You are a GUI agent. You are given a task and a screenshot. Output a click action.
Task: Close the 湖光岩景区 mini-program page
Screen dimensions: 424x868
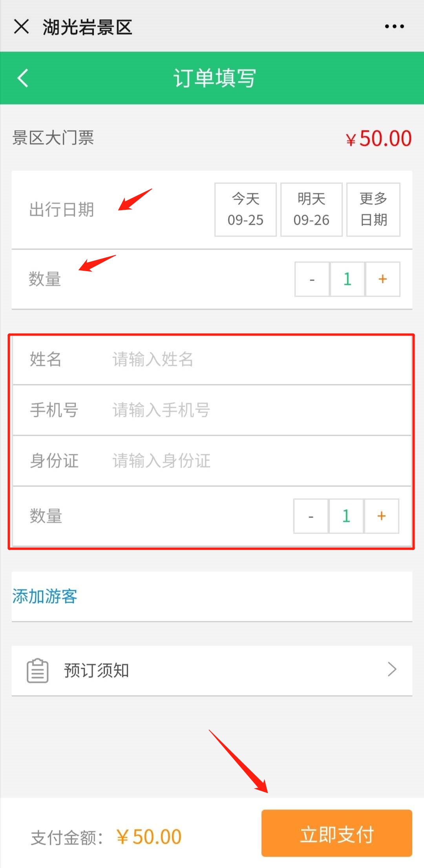21,27
